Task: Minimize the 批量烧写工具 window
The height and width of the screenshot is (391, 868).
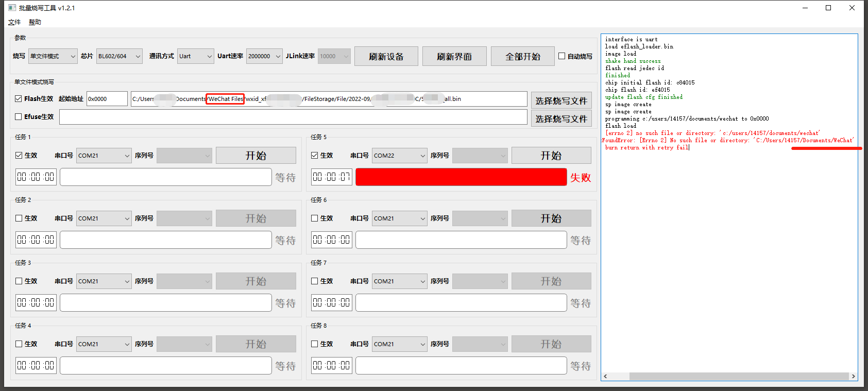Action: tap(805, 8)
